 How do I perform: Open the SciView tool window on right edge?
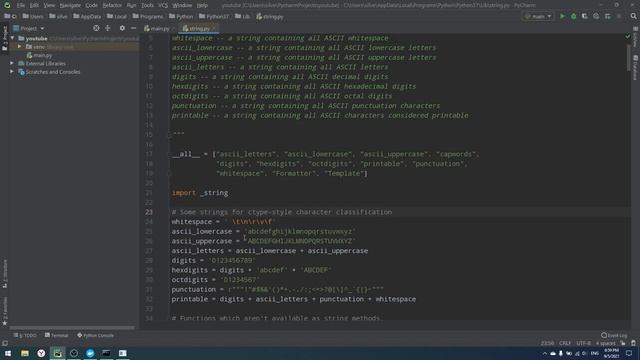(636, 38)
